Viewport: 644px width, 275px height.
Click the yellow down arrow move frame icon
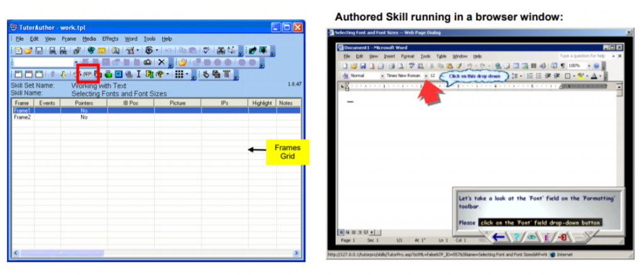(63, 75)
